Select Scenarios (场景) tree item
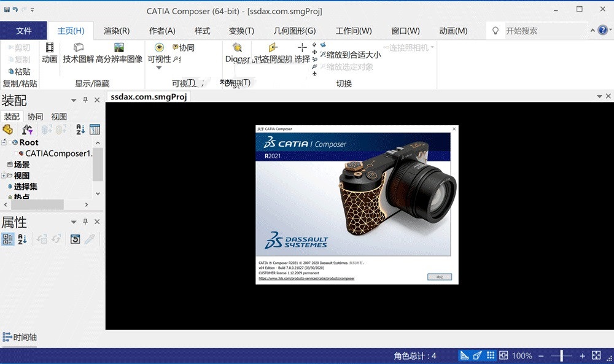Image resolution: width=614 pixels, height=364 pixels. (x=22, y=165)
